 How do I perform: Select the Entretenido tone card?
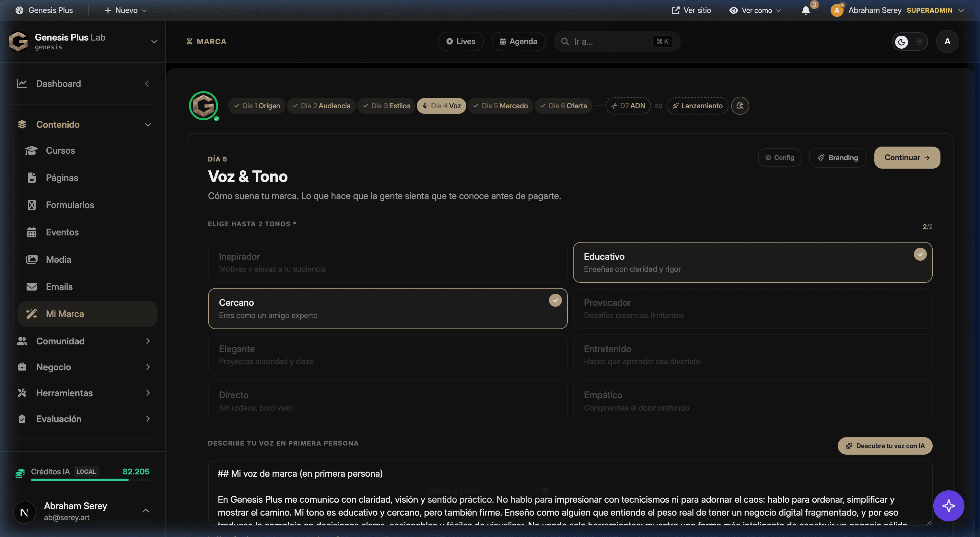pos(752,355)
